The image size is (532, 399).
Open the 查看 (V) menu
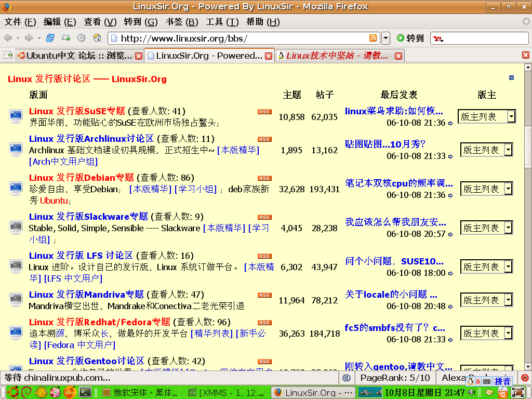point(100,22)
